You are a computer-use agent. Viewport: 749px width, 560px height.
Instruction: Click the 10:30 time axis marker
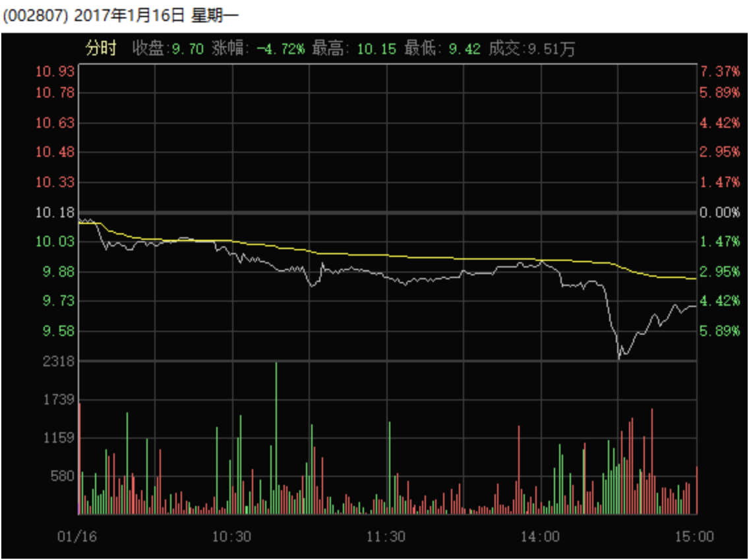pos(231,537)
